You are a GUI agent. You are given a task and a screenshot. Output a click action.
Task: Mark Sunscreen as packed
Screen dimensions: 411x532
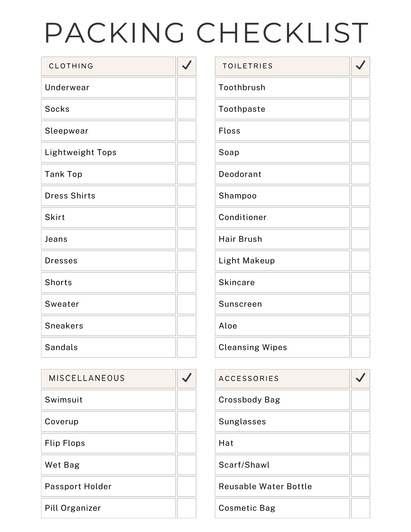360,304
